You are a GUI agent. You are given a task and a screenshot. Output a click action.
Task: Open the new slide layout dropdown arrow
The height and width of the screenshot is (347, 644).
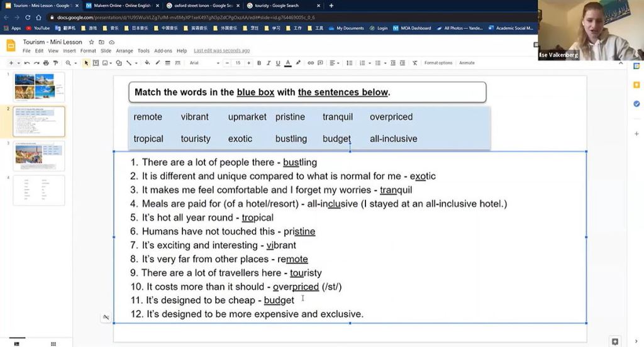[x=18, y=63]
